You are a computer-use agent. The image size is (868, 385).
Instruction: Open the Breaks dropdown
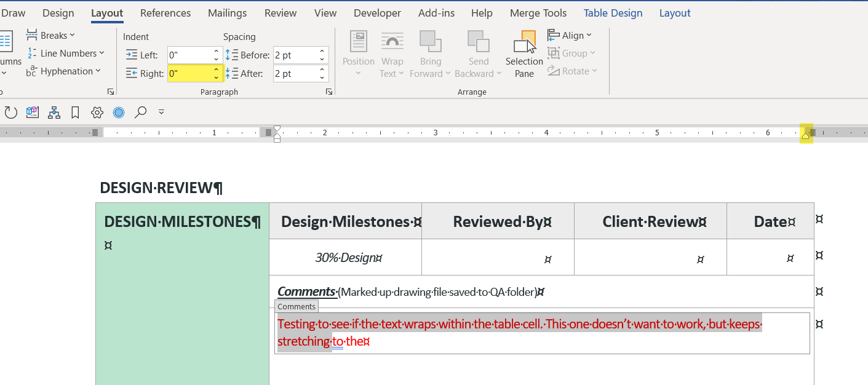(x=50, y=35)
